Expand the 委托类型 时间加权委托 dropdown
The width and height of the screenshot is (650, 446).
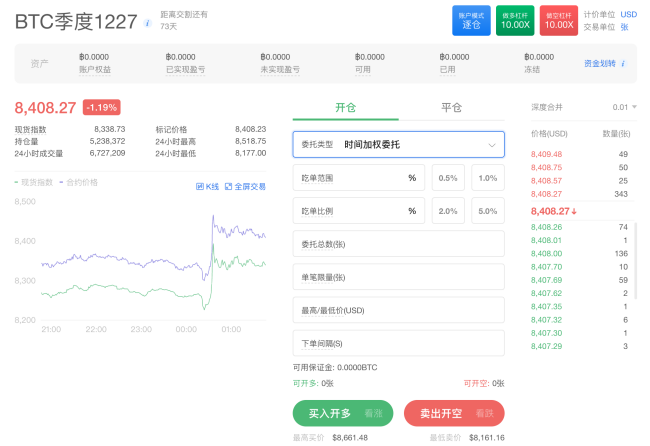click(398, 144)
